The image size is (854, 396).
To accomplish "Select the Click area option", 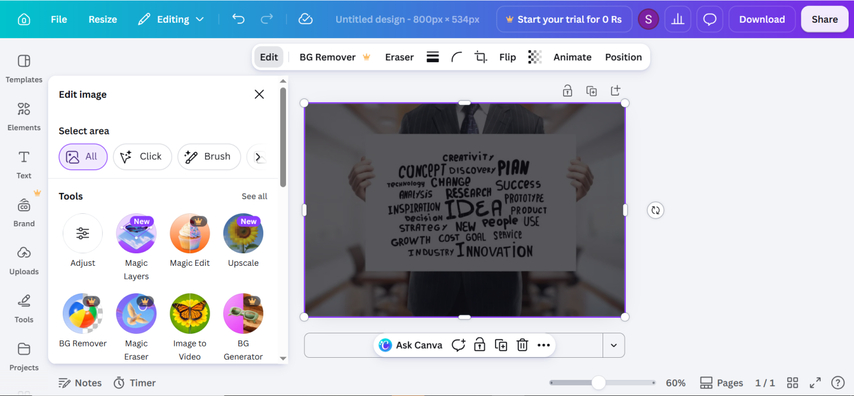I will coord(142,157).
